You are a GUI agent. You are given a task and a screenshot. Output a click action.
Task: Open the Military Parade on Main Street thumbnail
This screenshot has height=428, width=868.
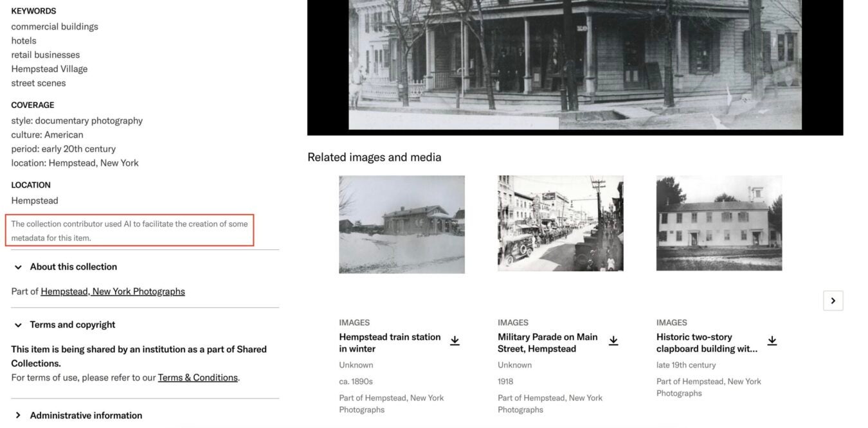(560, 222)
